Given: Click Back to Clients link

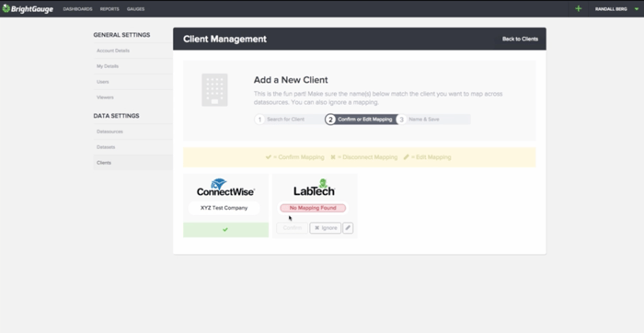Looking at the screenshot, I should pyautogui.click(x=520, y=39).
